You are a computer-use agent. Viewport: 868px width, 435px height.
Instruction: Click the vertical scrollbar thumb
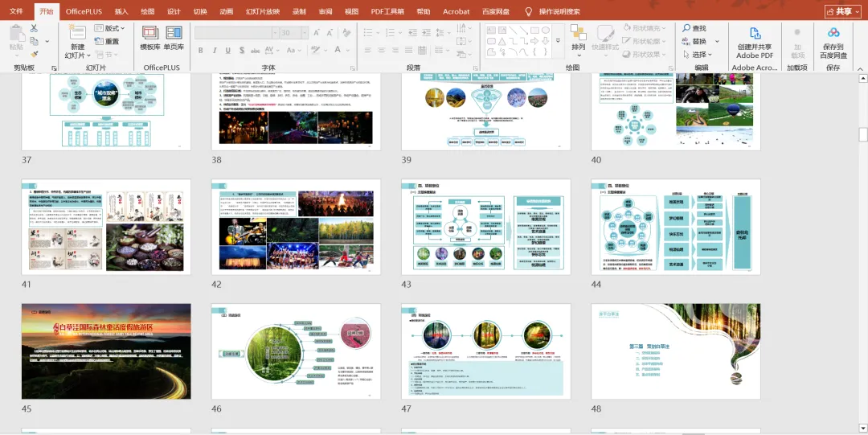862,134
